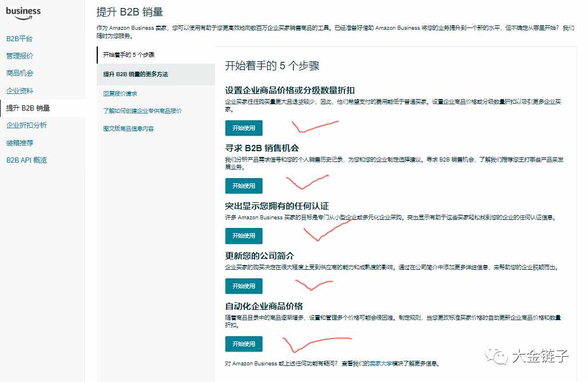The width and height of the screenshot is (588, 382).
Task: Open B2B平台 in the left sidebar
Action: coord(19,39)
